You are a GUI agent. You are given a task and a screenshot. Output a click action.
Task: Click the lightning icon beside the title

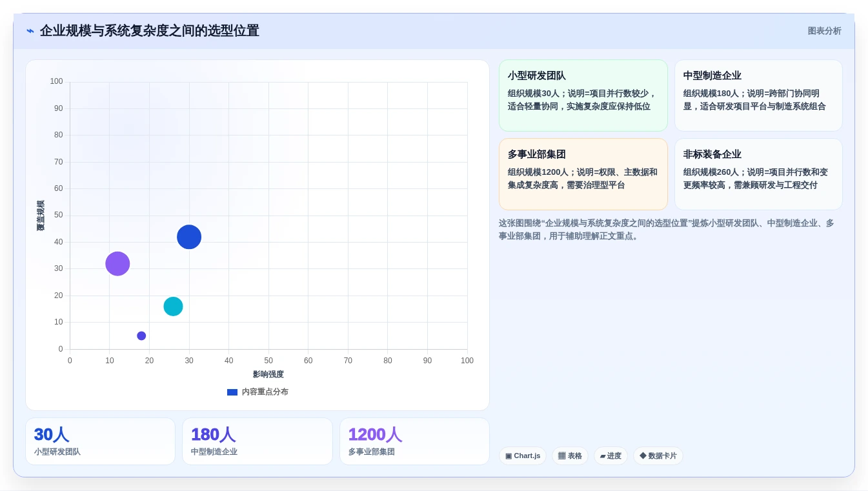[30, 31]
